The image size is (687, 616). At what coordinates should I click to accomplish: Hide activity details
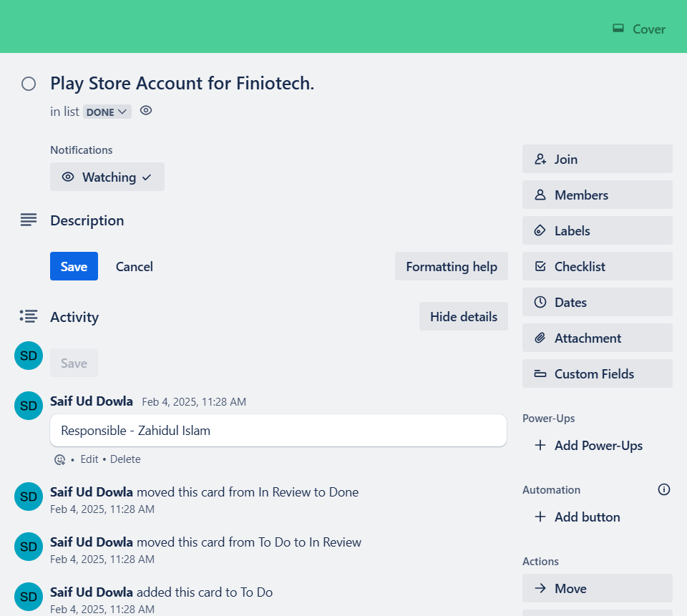click(x=464, y=316)
